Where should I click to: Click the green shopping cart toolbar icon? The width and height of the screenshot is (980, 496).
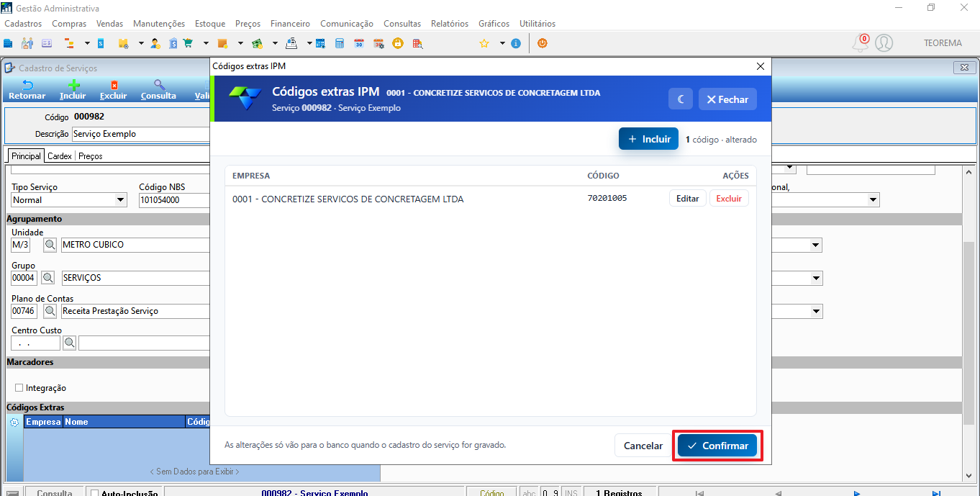tap(188, 43)
